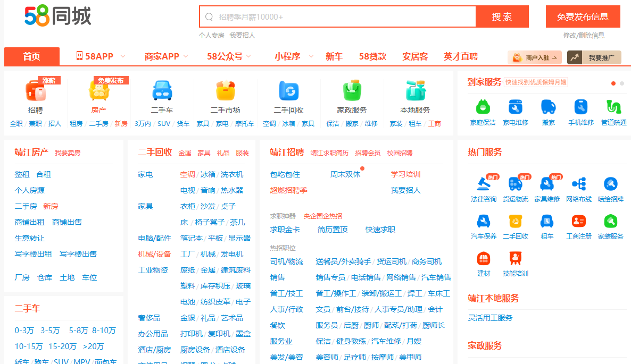Open the 周末双休 job link
This screenshot has height=364, width=631.
(x=345, y=174)
